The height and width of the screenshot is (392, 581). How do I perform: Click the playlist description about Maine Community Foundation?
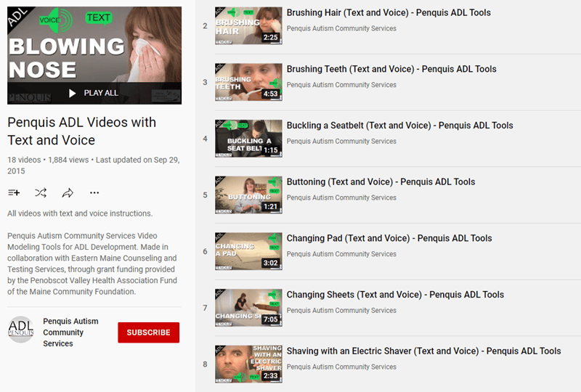[x=92, y=264]
